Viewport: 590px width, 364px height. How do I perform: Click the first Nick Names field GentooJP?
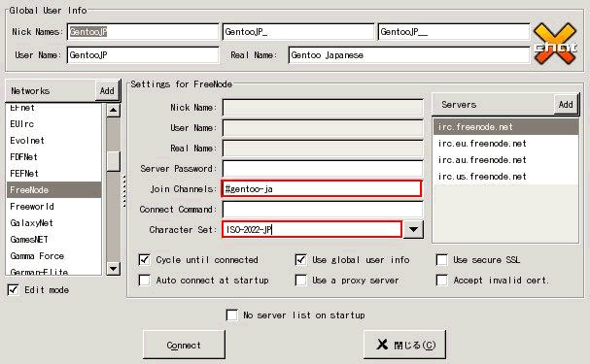[143, 32]
